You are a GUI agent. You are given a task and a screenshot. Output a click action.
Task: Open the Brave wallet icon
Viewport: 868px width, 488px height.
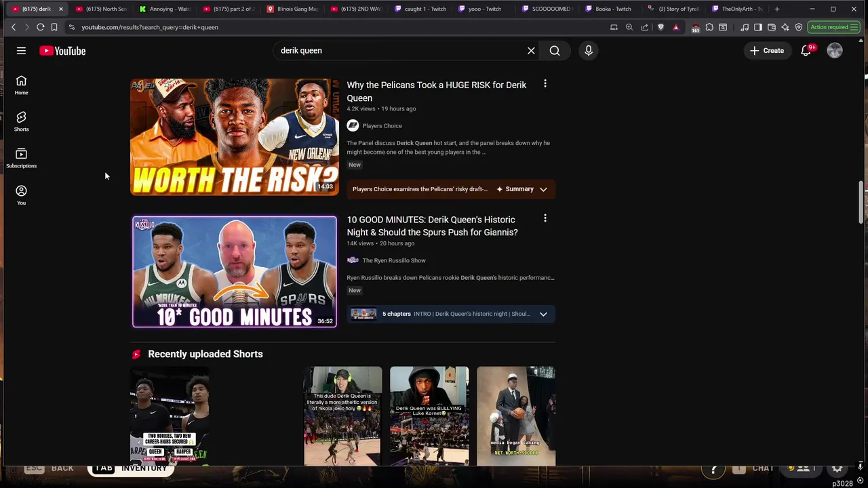tap(772, 27)
